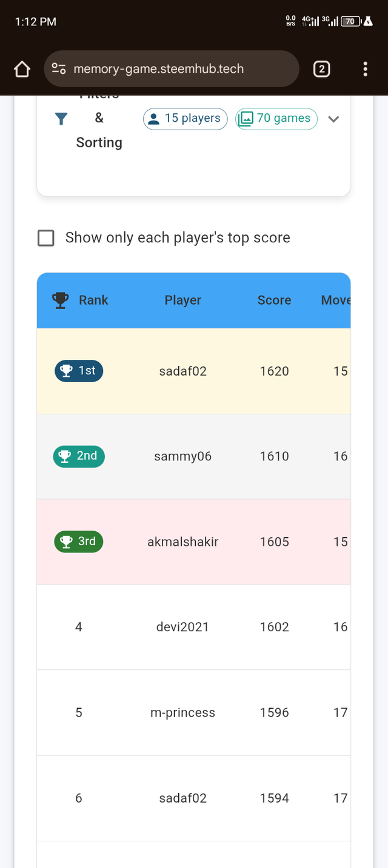Sort by the Player column header
This screenshot has width=388, height=868.
(183, 300)
